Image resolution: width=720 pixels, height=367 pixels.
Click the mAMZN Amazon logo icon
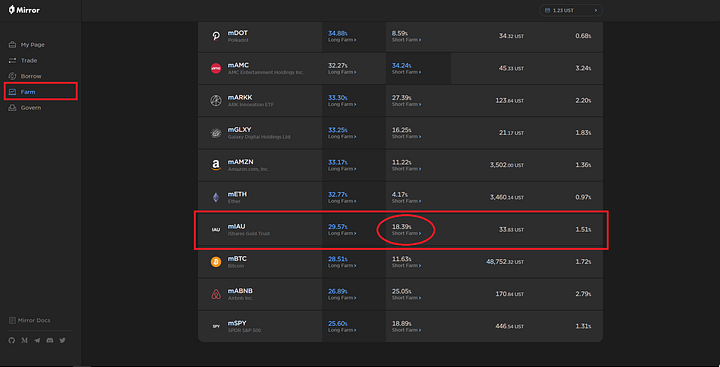(215, 165)
